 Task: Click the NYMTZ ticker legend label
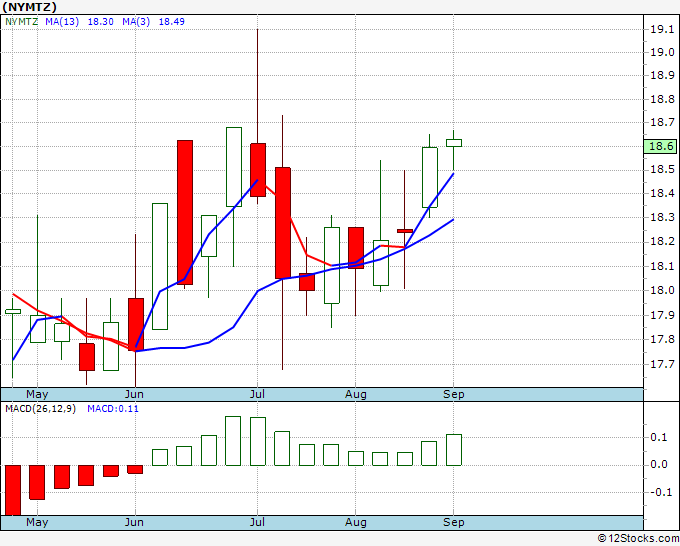point(22,21)
